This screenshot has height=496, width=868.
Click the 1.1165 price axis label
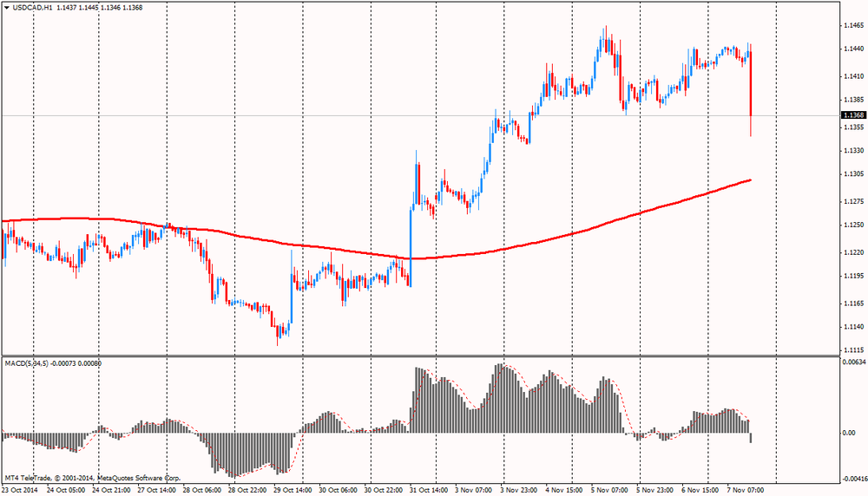coord(853,303)
